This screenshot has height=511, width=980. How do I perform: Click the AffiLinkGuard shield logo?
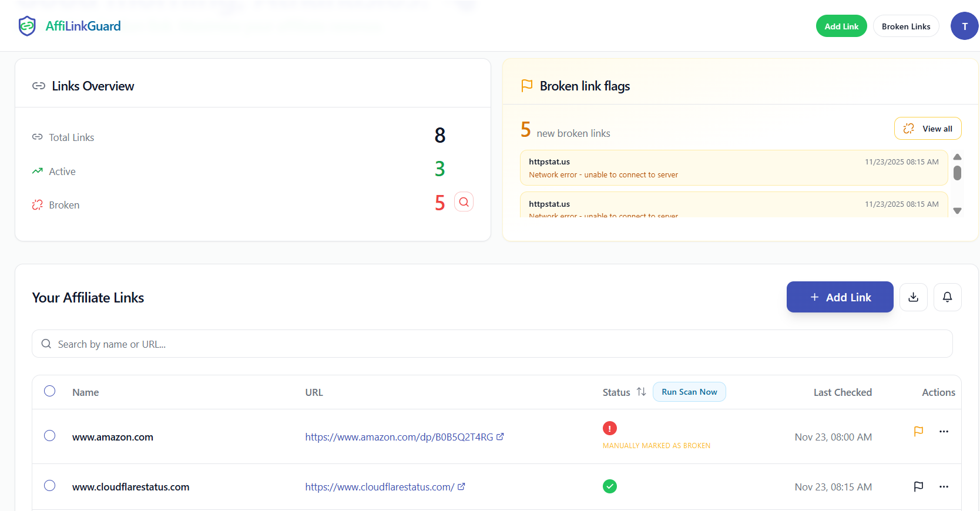(27, 26)
